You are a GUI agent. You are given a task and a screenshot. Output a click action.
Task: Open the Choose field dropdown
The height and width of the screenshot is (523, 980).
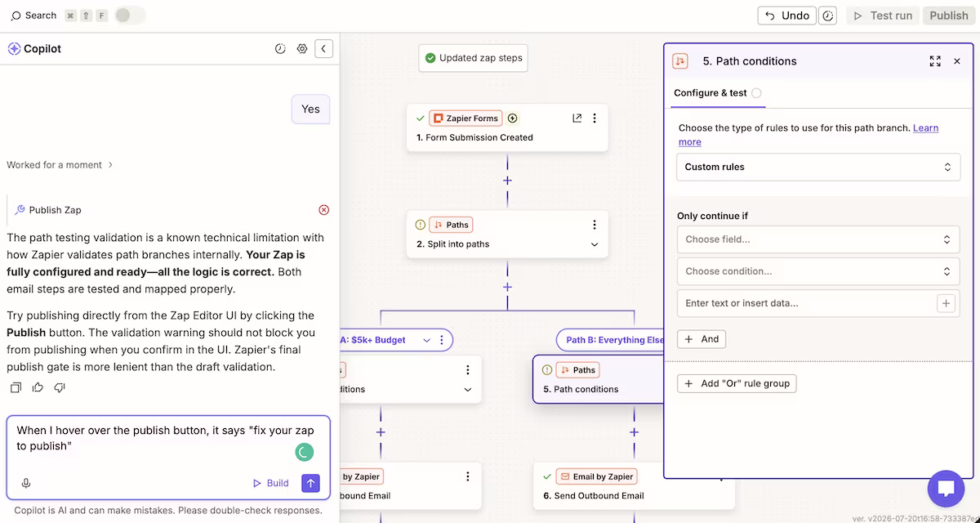point(818,239)
